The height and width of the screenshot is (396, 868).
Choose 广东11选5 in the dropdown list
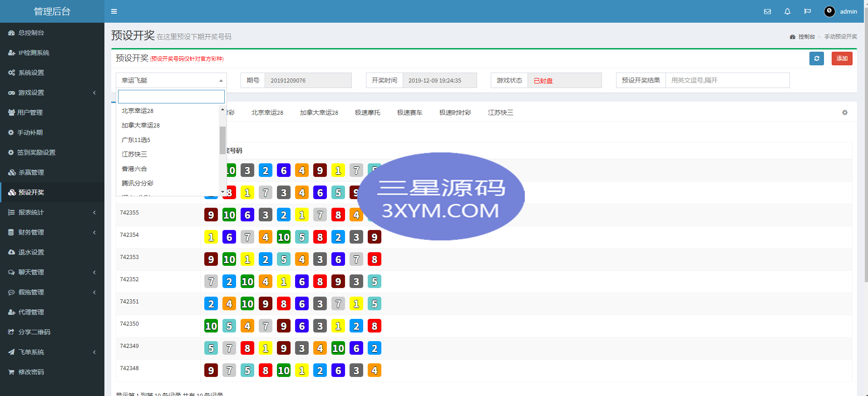136,140
